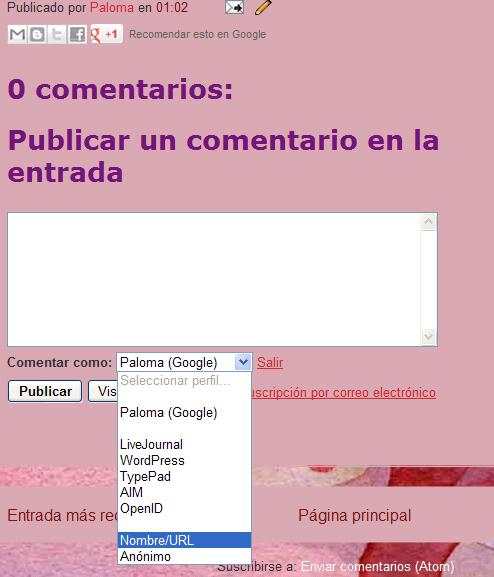Toggle the Comentar como dropdown arrow
This screenshot has width=494, height=577.
[243, 362]
